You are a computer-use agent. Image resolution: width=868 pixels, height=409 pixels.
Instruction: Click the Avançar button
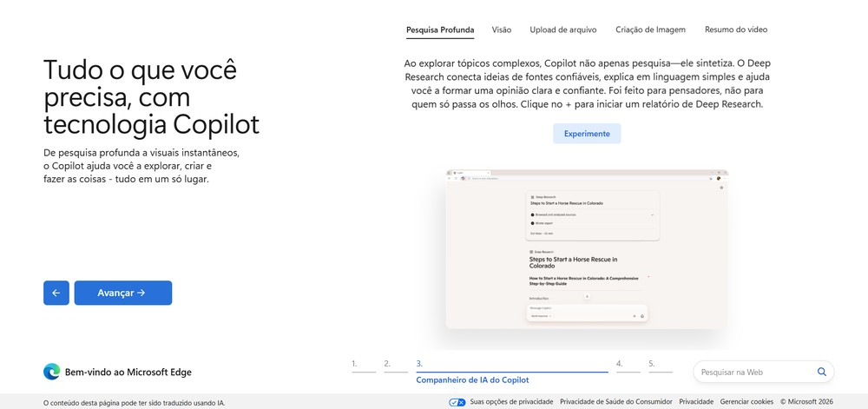pos(123,293)
